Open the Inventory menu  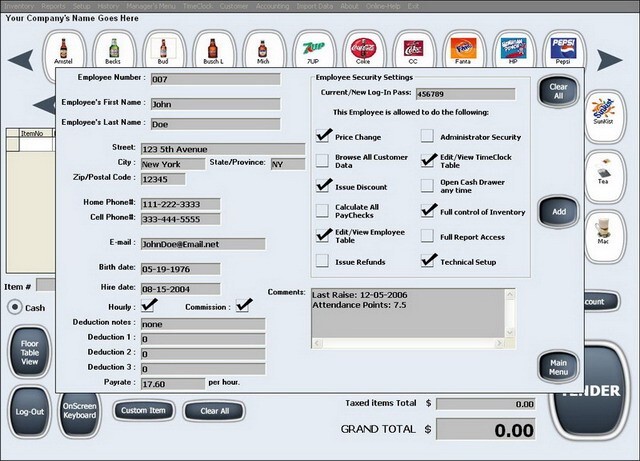click(19, 6)
